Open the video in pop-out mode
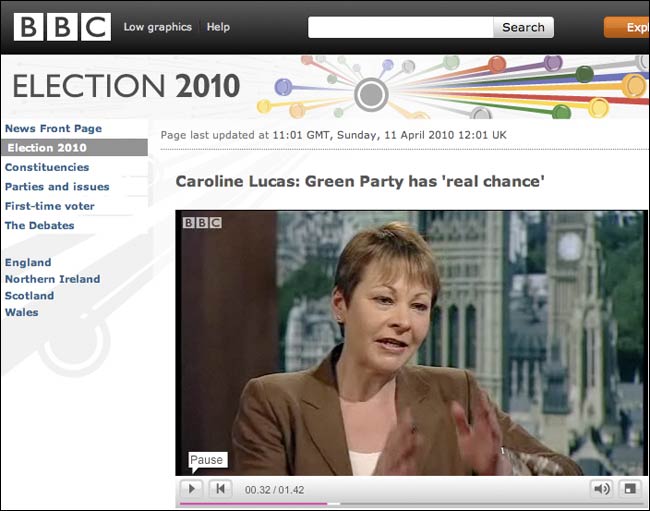Image resolution: width=650 pixels, height=511 pixels. [x=630, y=489]
